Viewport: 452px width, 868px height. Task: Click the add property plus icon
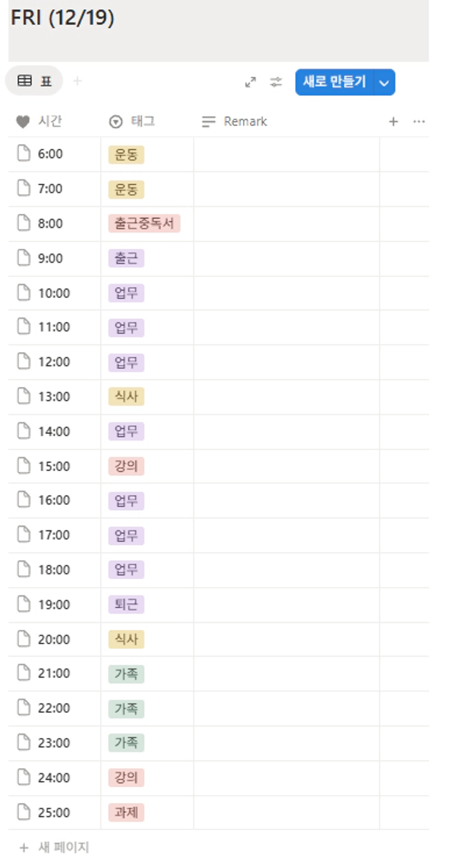(393, 121)
